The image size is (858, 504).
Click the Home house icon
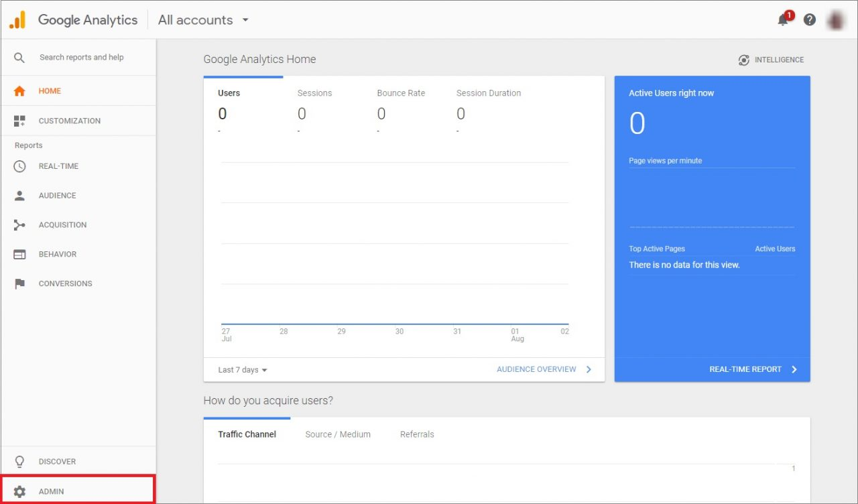point(19,91)
